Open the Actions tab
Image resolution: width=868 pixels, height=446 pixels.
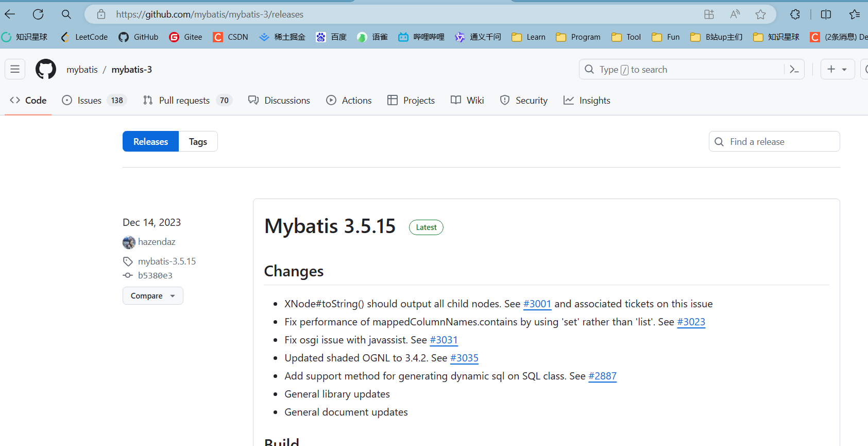[x=349, y=101]
